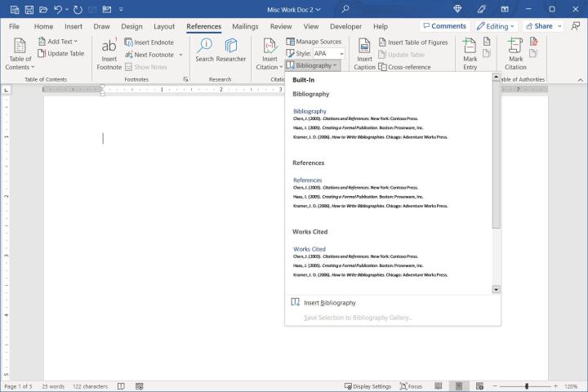Click the Comments button
This screenshot has width=588, height=392.
click(x=443, y=26)
